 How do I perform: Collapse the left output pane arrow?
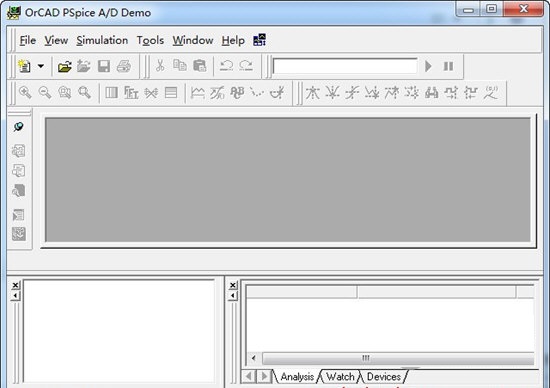click(15, 296)
